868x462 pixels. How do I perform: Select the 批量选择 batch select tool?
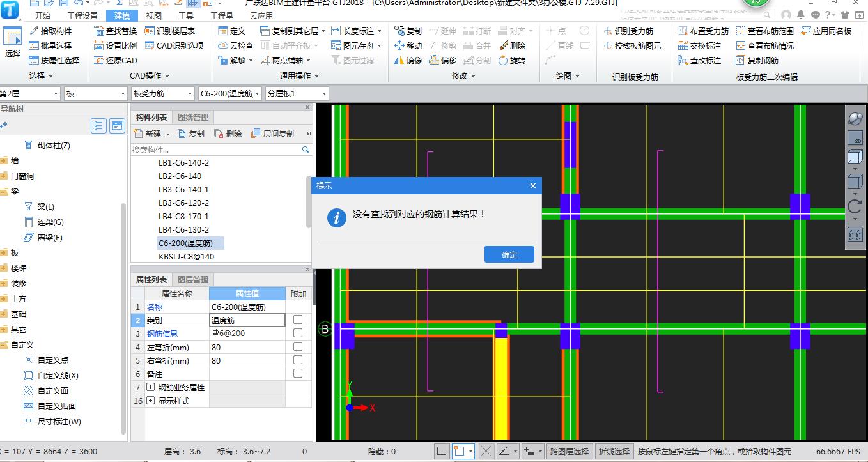50,45
